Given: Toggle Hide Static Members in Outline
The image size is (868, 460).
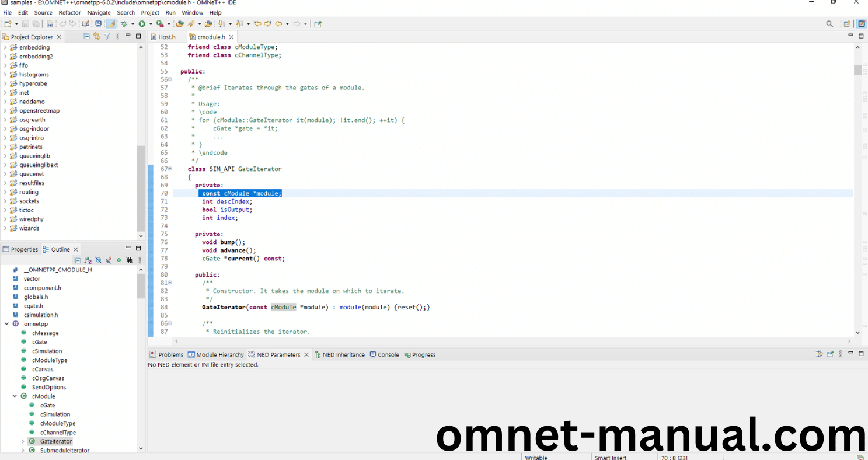Looking at the screenshot, I should (x=109, y=260).
